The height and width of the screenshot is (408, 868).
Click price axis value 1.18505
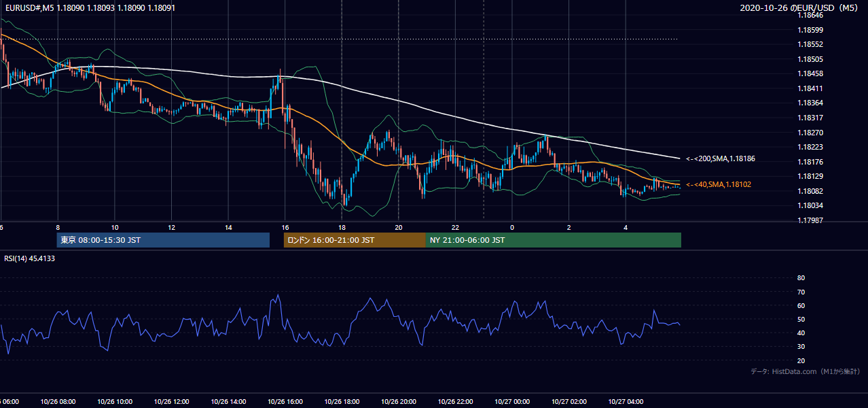click(810, 59)
